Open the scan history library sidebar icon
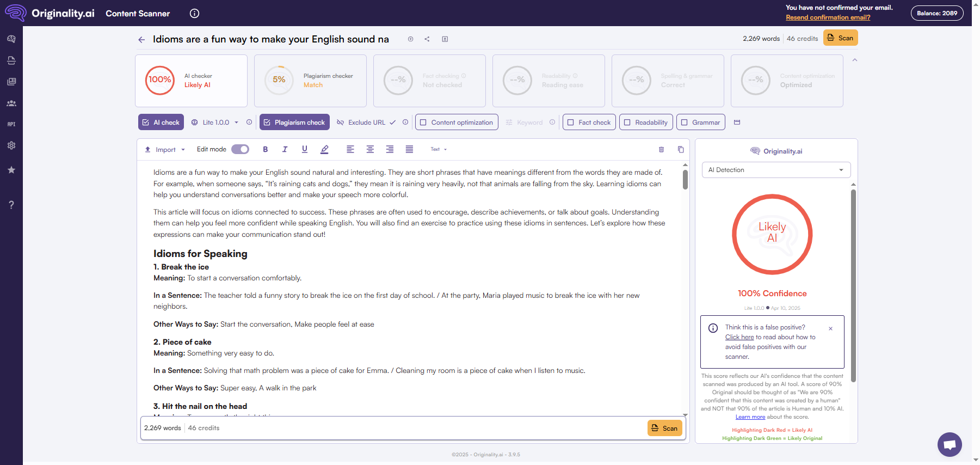This screenshot has height=465, width=980. [x=11, y=82]
